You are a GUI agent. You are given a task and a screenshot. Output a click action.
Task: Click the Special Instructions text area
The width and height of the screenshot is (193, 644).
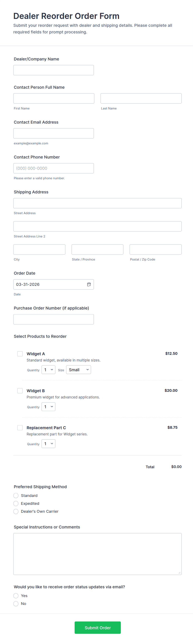coord(97,554)
